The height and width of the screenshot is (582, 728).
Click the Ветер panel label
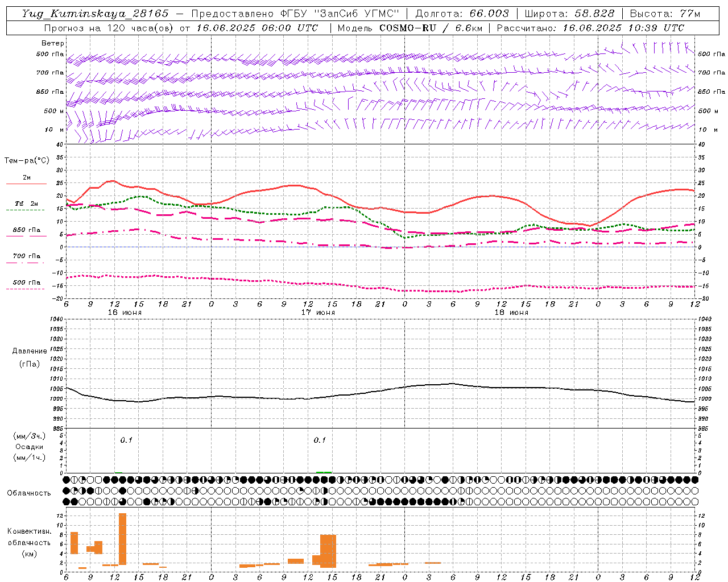point(53,43)
